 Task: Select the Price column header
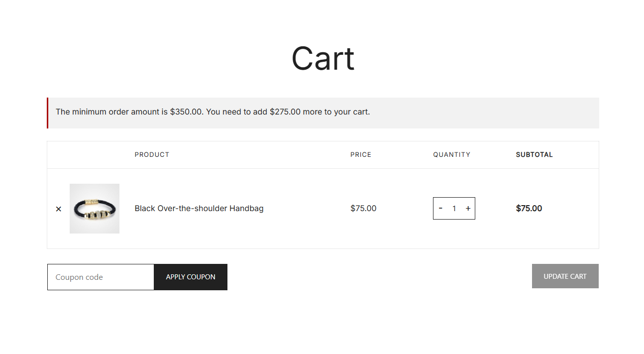click(x=361, y=155)
